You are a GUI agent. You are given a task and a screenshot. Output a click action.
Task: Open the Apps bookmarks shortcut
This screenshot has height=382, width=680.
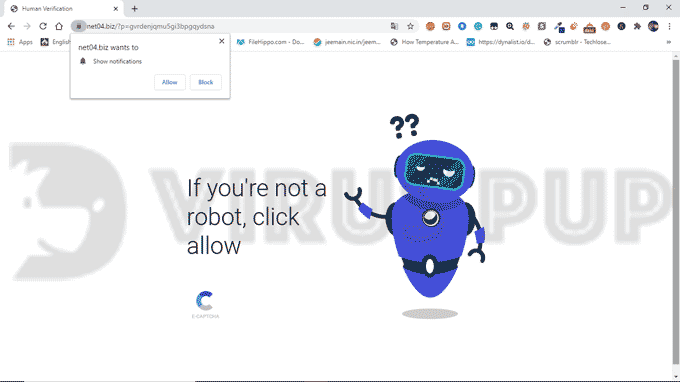click(x=20, y=42)
